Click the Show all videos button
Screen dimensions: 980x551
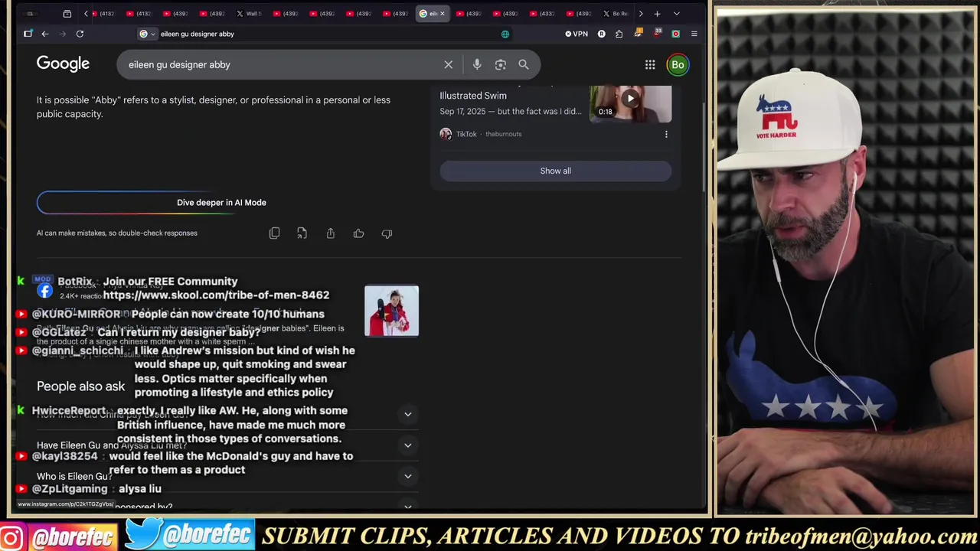tap(556, 171)
